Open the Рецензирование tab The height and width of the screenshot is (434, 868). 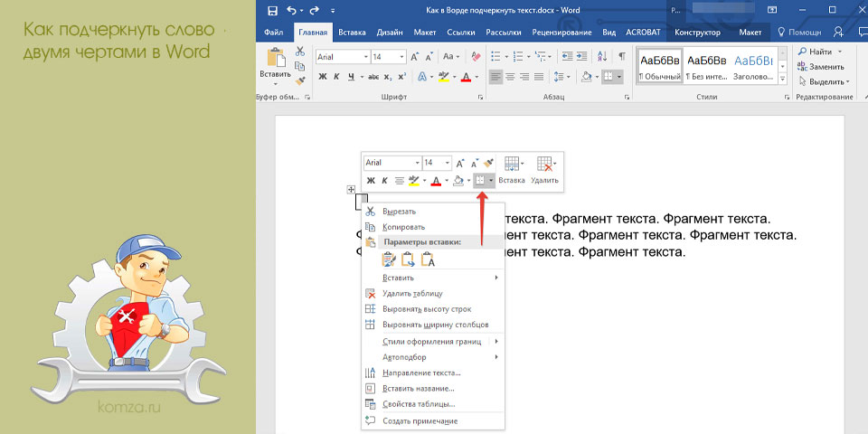tap(561, 33)
